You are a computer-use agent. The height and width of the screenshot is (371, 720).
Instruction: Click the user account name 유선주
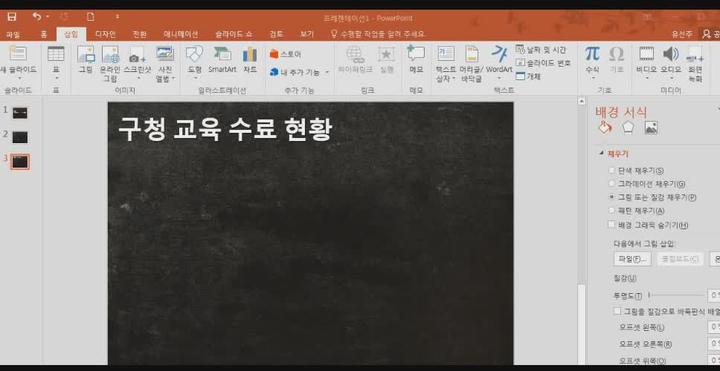682,34
